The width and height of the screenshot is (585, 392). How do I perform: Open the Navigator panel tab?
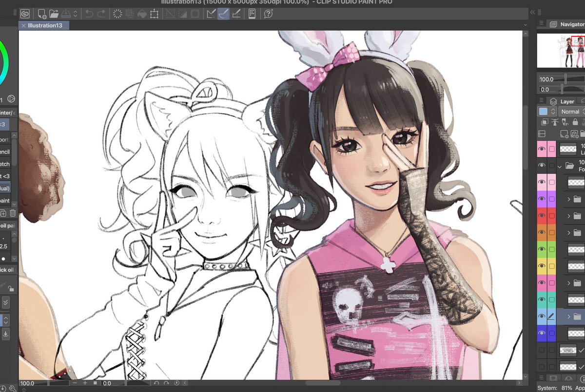(x=566, y=24)
